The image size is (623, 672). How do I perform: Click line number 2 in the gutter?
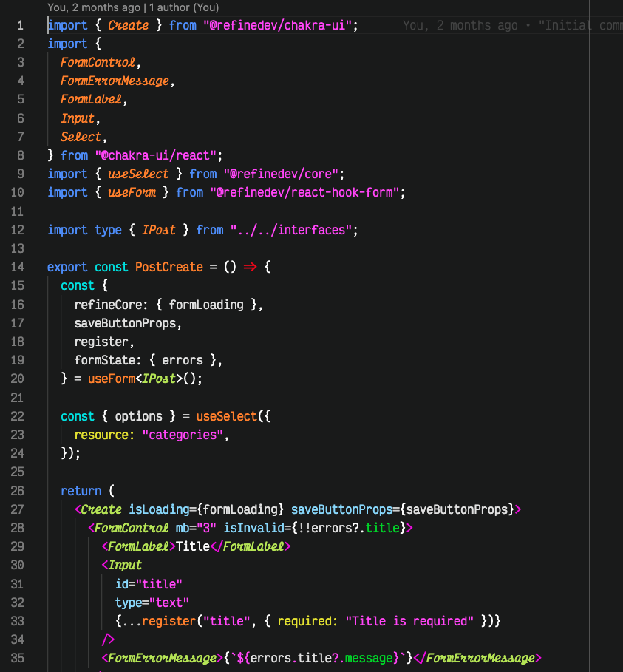click(20, 44)
